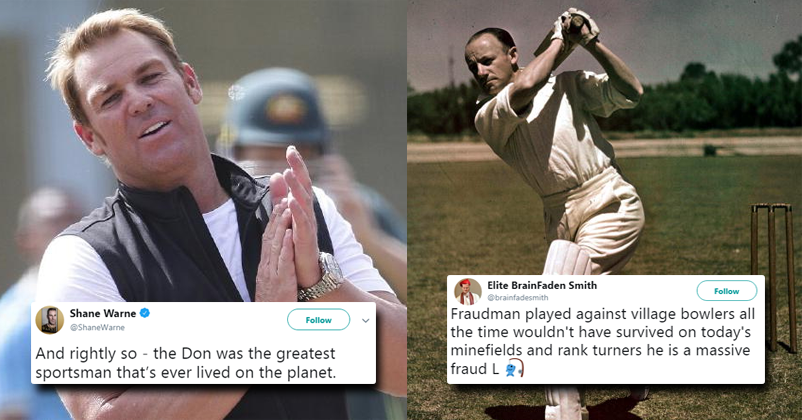Click Shane Warne's profile avatar

50,320
